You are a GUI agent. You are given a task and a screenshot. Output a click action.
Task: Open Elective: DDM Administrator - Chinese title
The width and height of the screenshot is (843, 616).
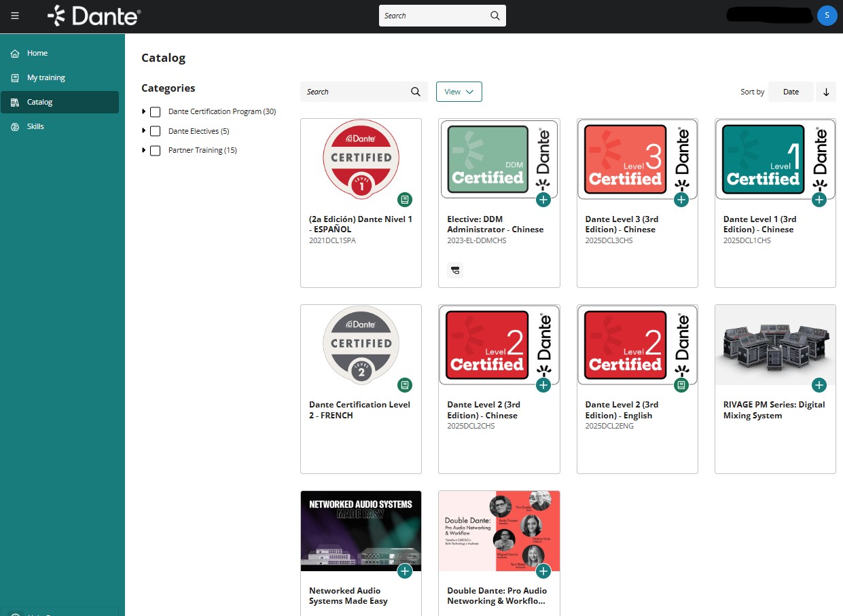[x=495, y=224]
